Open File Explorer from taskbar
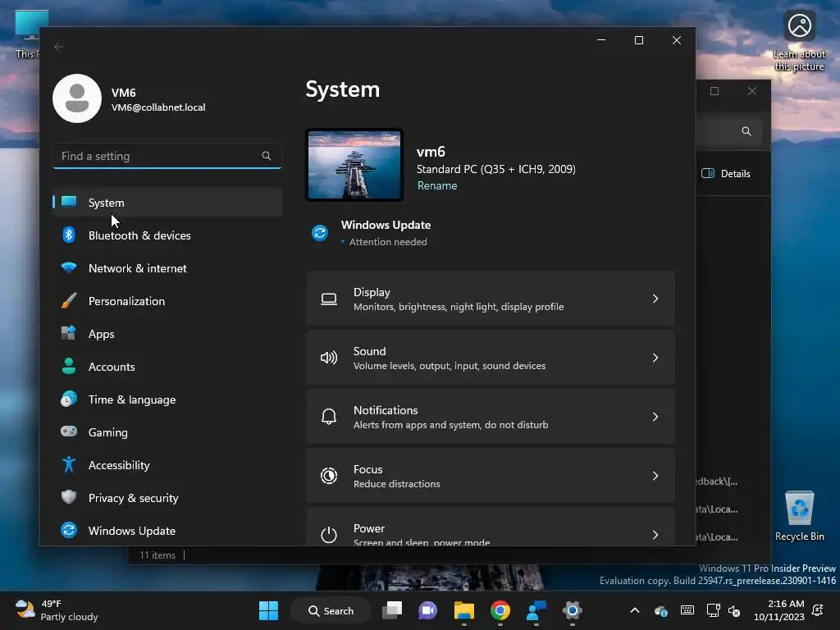 point(464,610)
